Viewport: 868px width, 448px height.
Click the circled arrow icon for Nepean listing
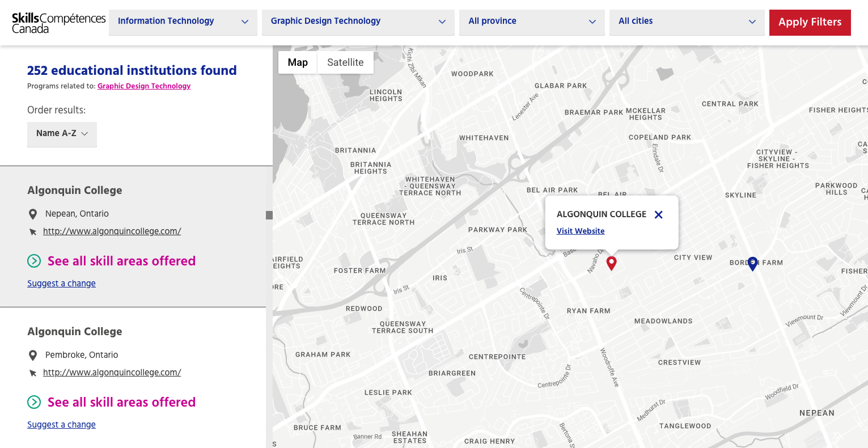point(34,261)
